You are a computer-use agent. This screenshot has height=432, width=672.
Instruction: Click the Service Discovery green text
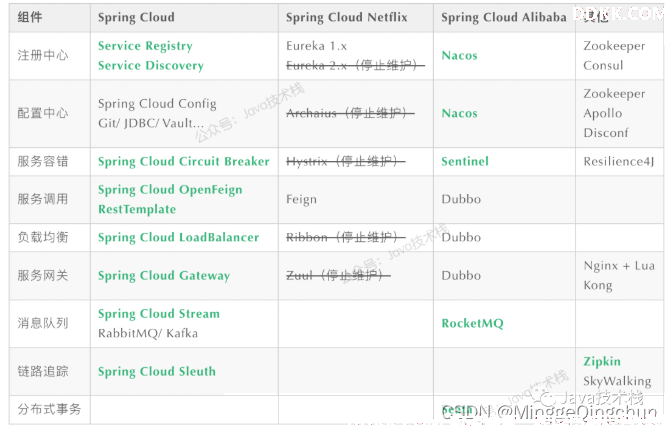pos(151,66)
